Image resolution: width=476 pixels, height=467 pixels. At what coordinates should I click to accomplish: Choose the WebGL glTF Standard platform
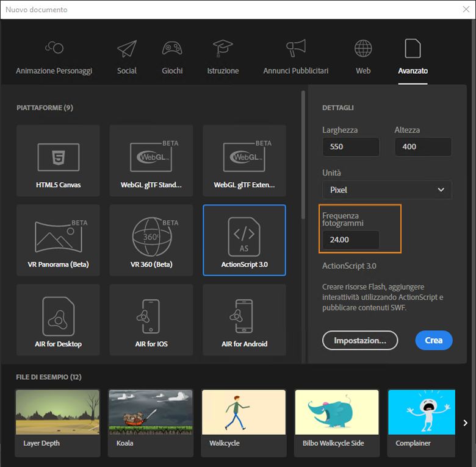coord(151,161)
